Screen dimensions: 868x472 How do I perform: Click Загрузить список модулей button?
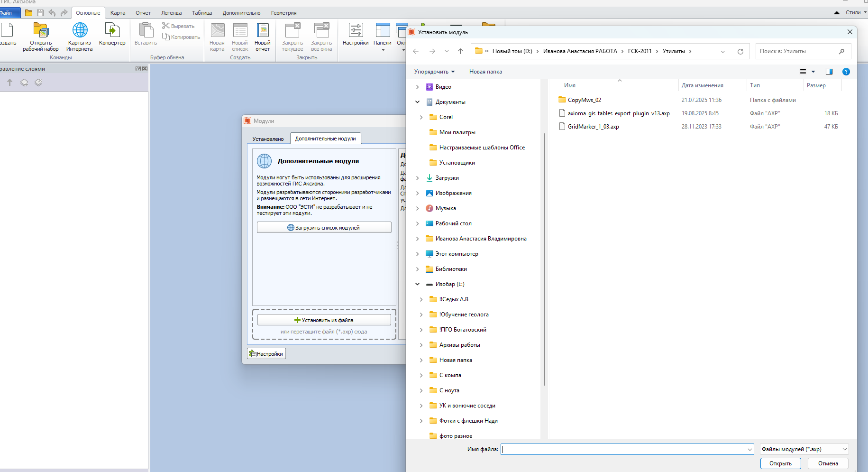click(324, 228)
